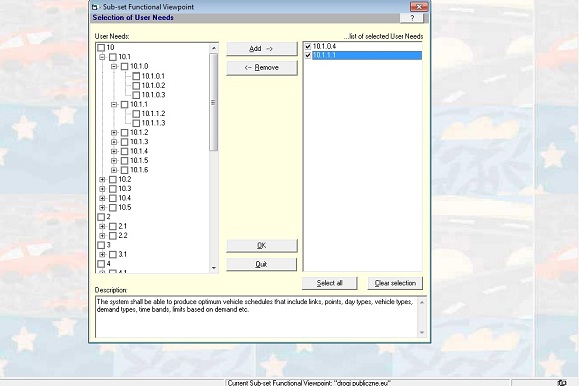Image resolution: width=579 pixels, height=386 pixels.
Task: Expand the 2.2 tree node
Action: (102, 236)
